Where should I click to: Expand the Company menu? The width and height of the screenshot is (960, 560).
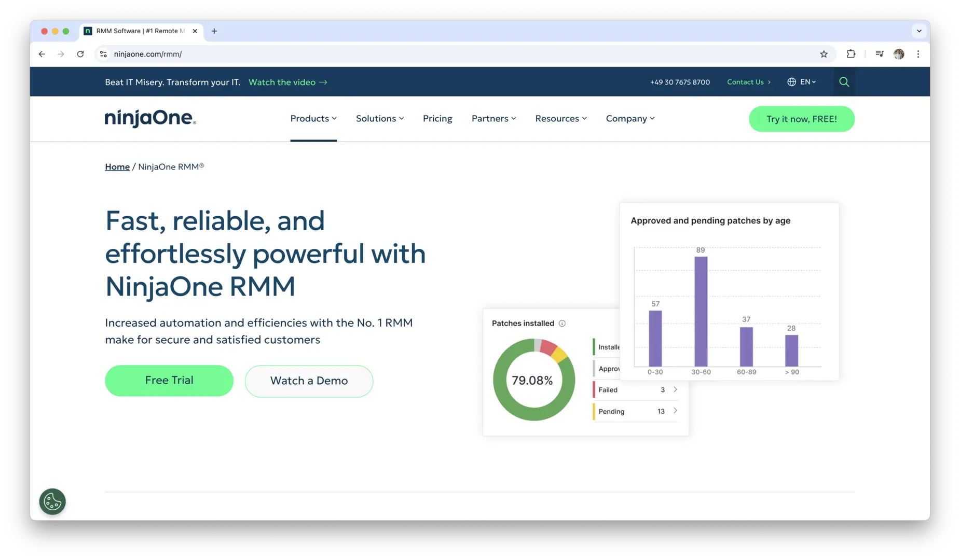[x=630, y=119]
